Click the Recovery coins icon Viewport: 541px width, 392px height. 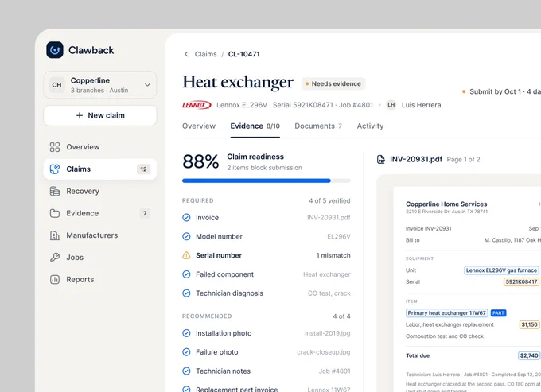tap(55, 192)
